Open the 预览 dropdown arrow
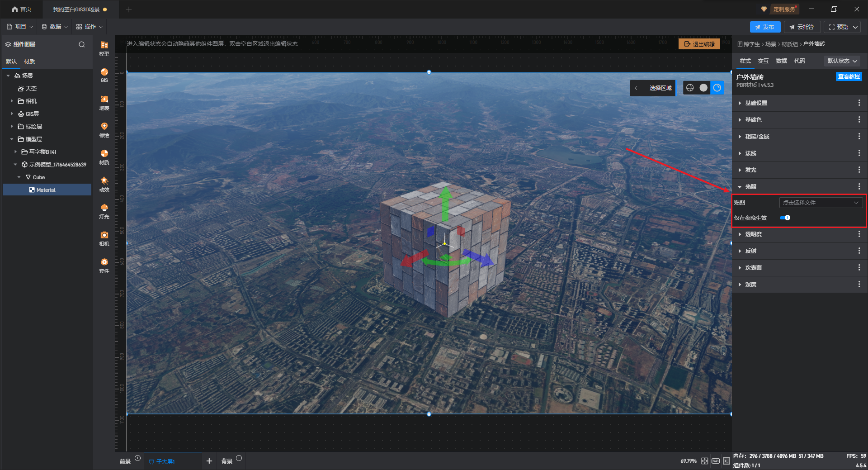This screenshot has height=470, width=868. (855, 27)
